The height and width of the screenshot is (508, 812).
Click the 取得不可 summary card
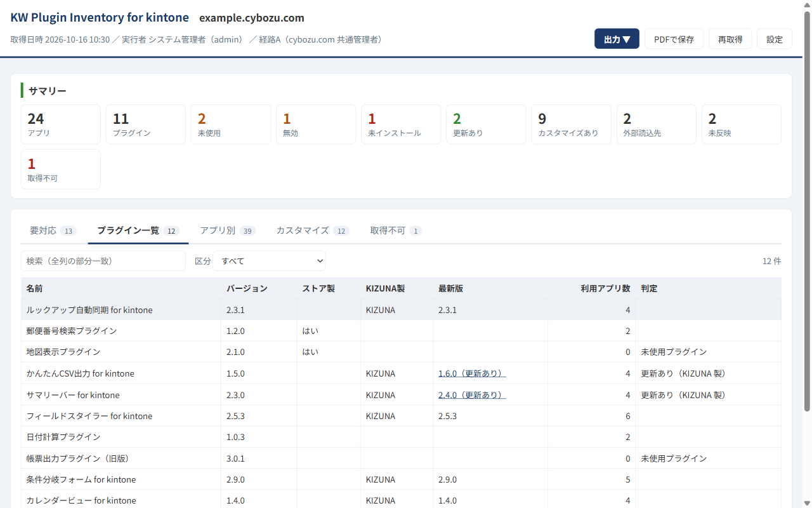click(x=61, y=170)
